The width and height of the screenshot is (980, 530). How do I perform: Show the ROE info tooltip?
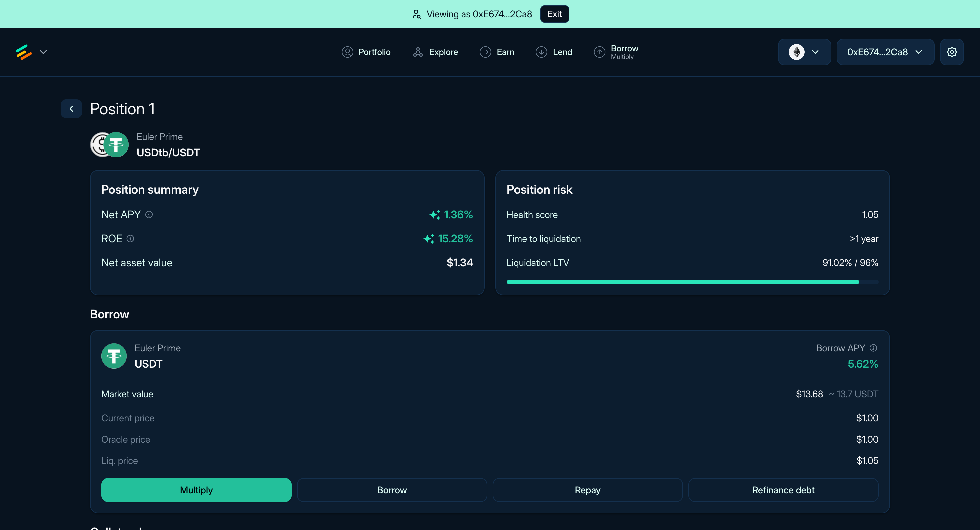[x=130, y=239]
